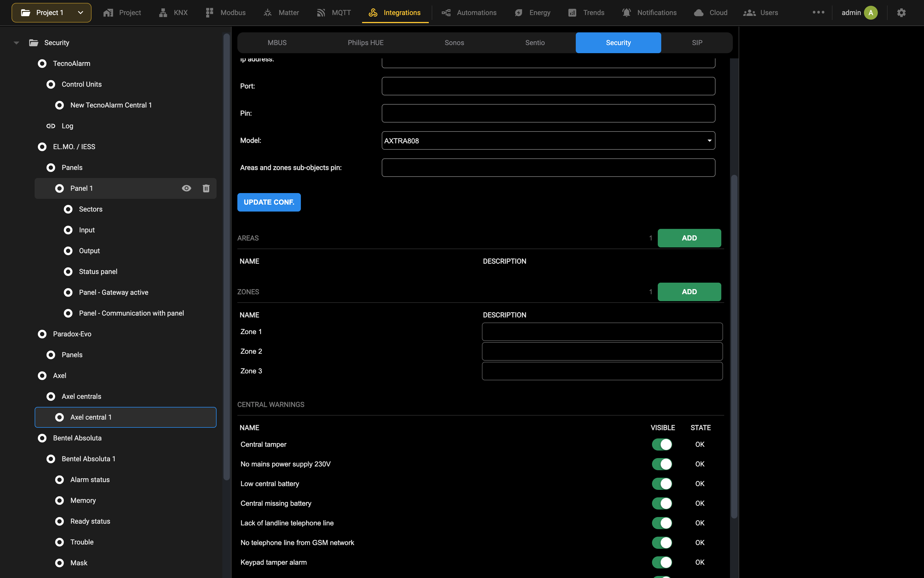Toggle Low central battery visible switch
This screenshot has height=578, width=924.
(662, 483)
